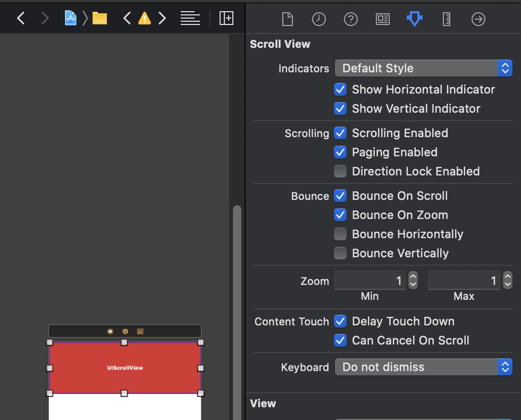This screenshot has height=420, width=521.
Task: Disable Show Vertical Indicator
Action: [x=340, y=108]
